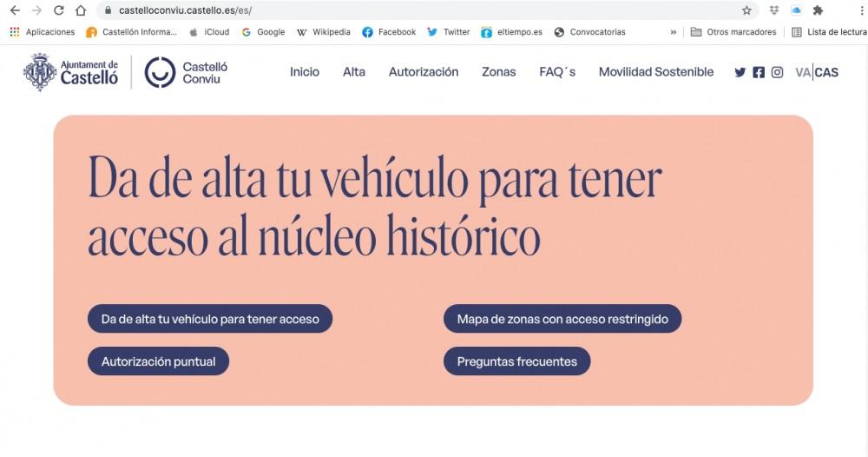This screenshot has width=868, height=457.
Task: Open the Extensions puzzle piece icon
Action: (818, 10)
